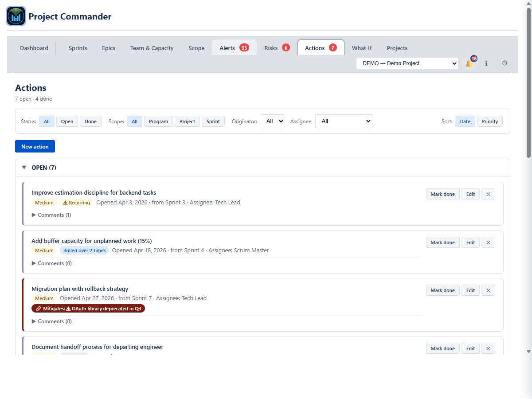Image resolution: width=532 pixels, height=399 pixels.
Task: Click the Medium priority tag on Migration plan
Action: tap(44, 298)
